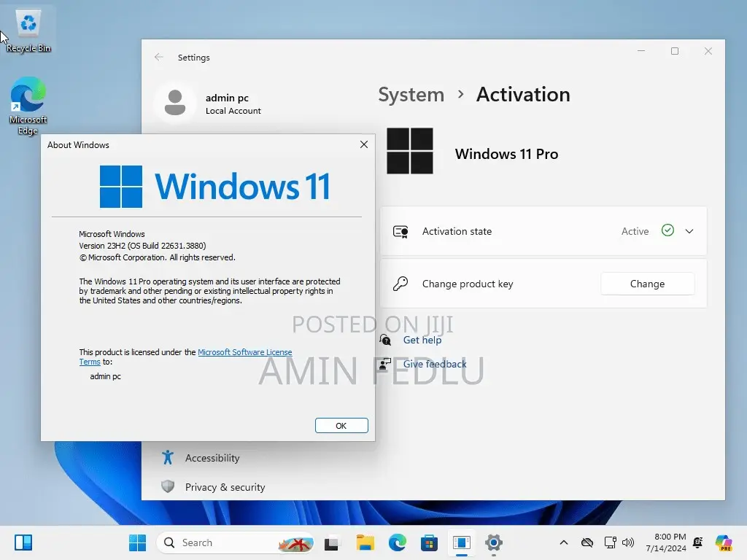
Task: Open the Microsoft Store taskbar icon
Action: click(x=430, y=542)
